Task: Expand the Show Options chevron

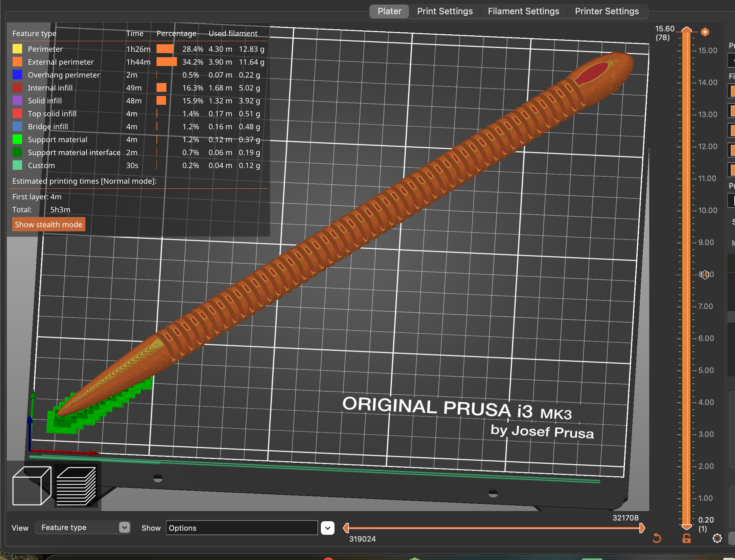Action: (x=328, y=528)
